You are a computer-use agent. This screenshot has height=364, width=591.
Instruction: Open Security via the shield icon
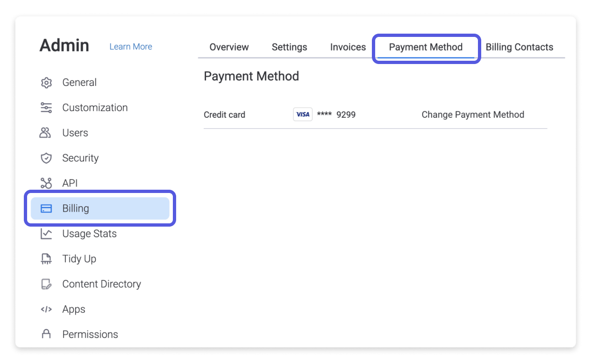[x=46, y=158]
